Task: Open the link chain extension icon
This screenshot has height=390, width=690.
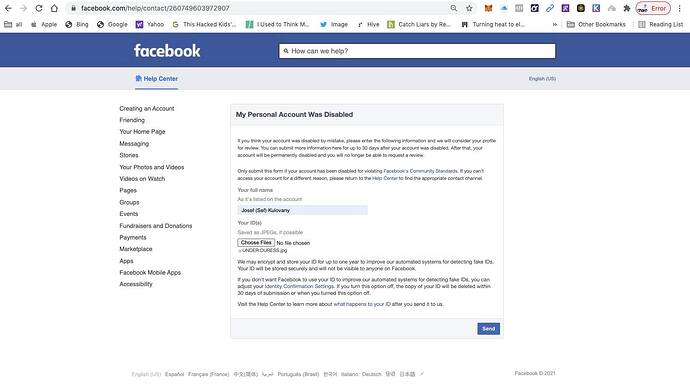Action: click(550, 8)
